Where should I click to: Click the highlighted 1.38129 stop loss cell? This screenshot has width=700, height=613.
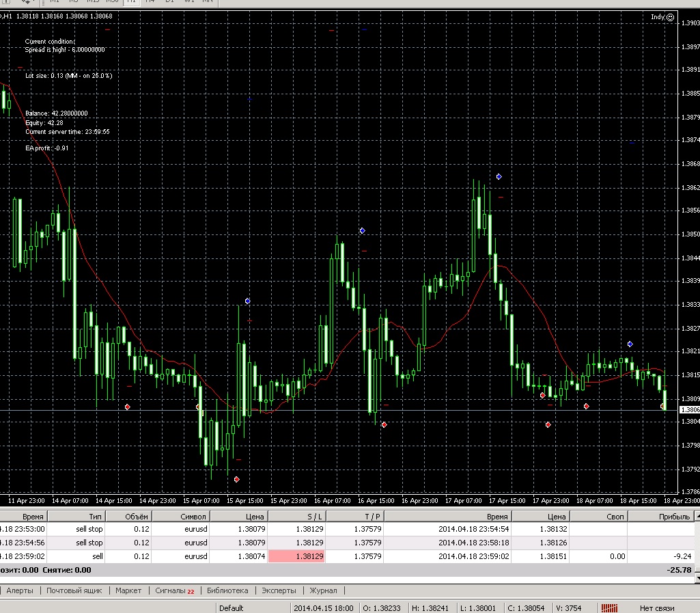coord(296,556)
